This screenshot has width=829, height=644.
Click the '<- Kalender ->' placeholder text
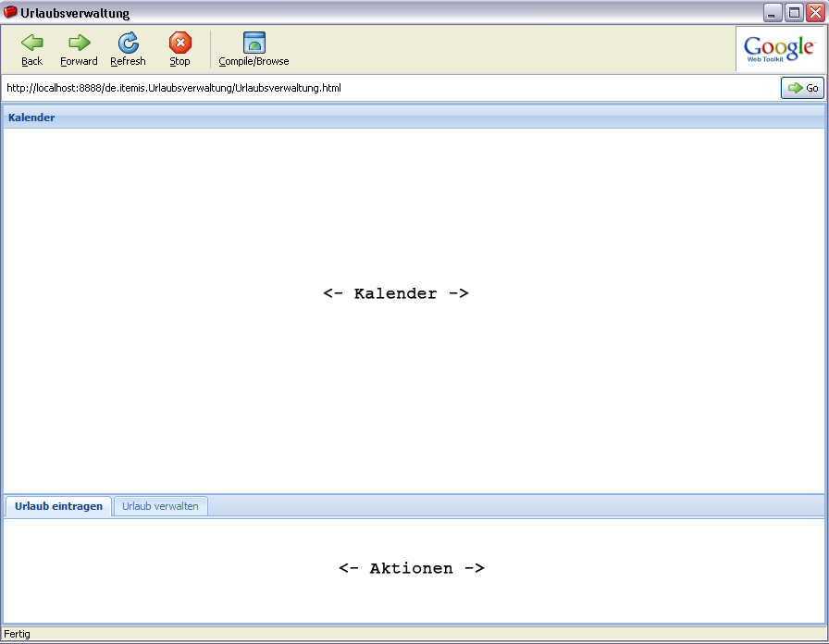point(395,293)
